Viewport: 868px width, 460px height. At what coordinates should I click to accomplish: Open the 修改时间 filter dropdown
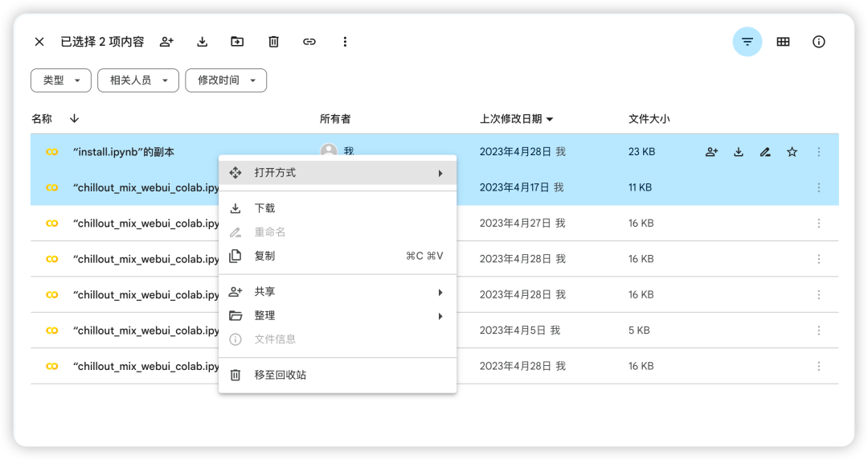[226, 80]
